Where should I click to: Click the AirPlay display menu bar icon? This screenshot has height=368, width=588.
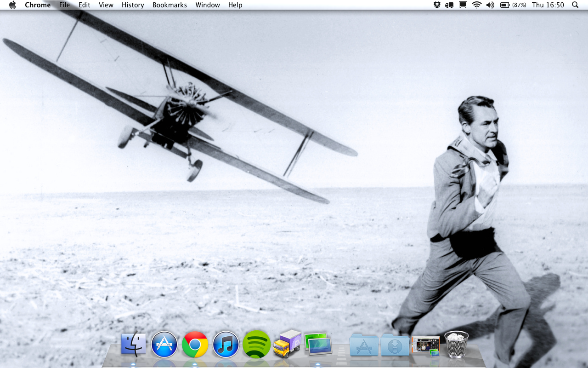463,5
